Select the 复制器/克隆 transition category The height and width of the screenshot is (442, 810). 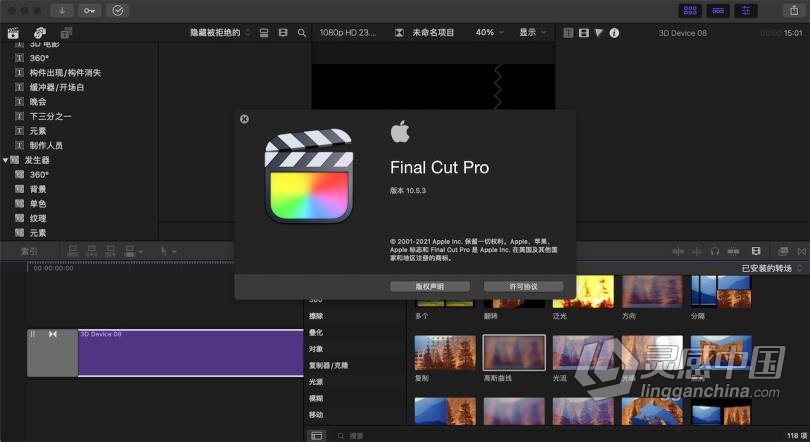pyautogui.click(x=329, y=366)
